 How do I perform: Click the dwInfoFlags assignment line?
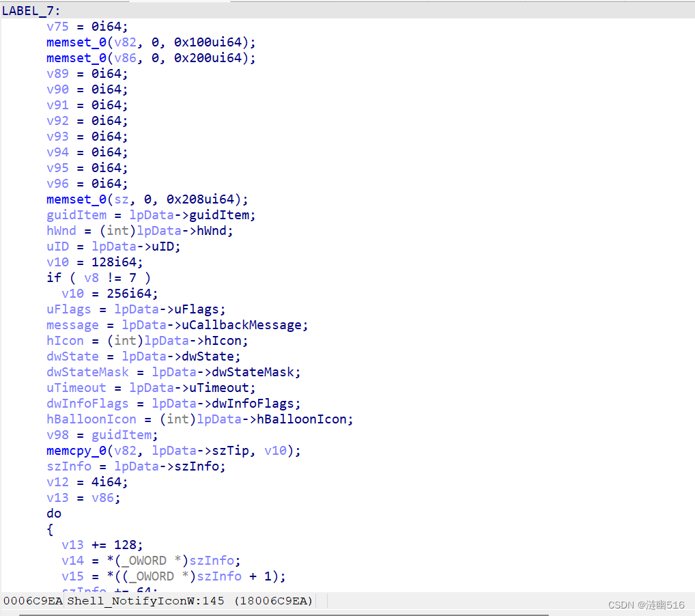pyautogui.click(x=173, y=404)
